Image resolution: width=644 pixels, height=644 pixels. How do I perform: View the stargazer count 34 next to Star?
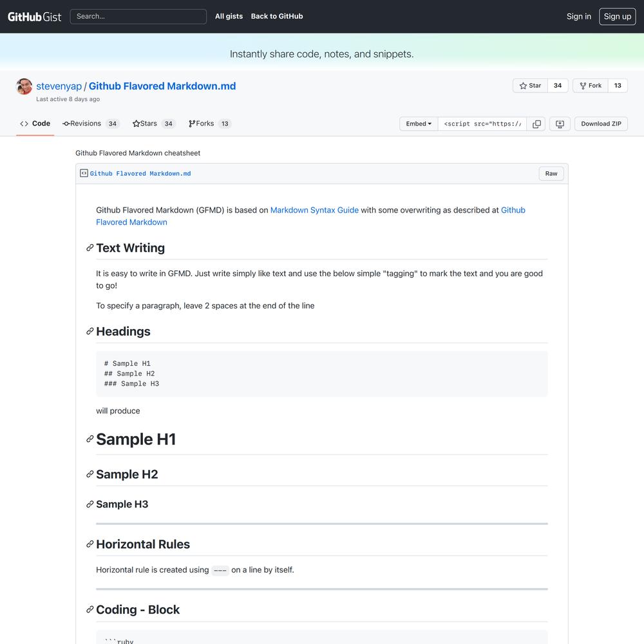point(557,86)
